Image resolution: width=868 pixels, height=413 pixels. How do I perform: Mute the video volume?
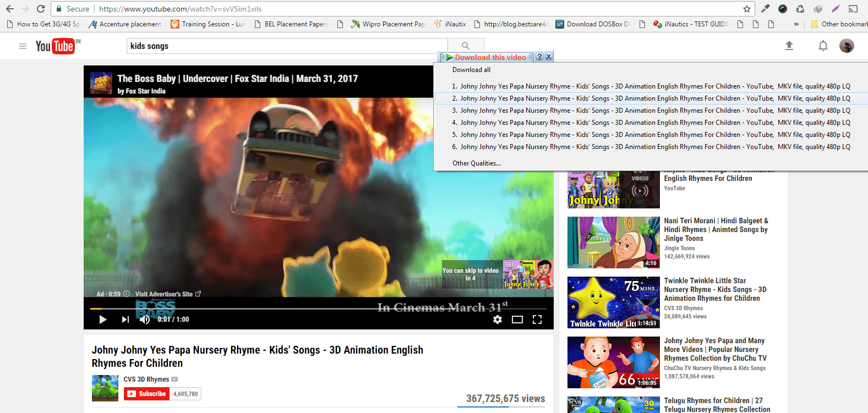click(145, 320)
